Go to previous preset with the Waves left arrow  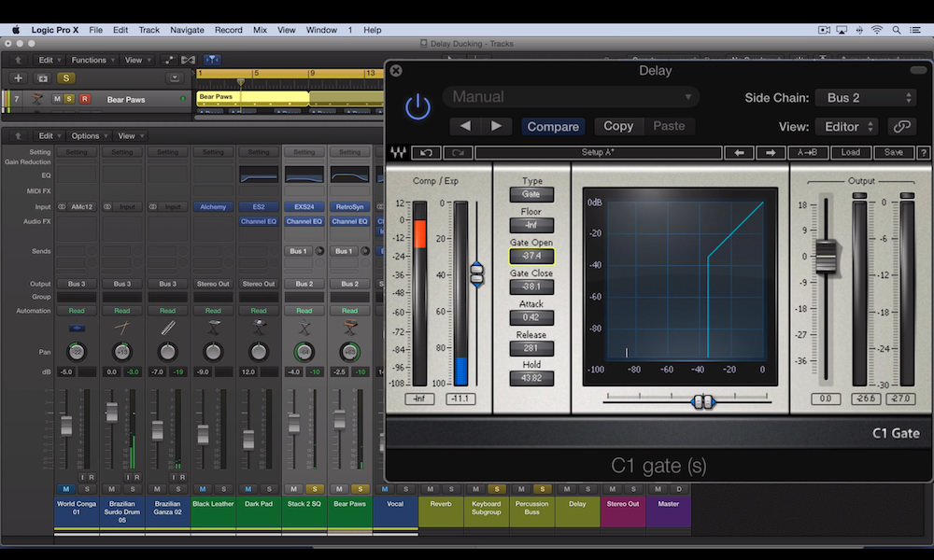click(x=739, y=153)
